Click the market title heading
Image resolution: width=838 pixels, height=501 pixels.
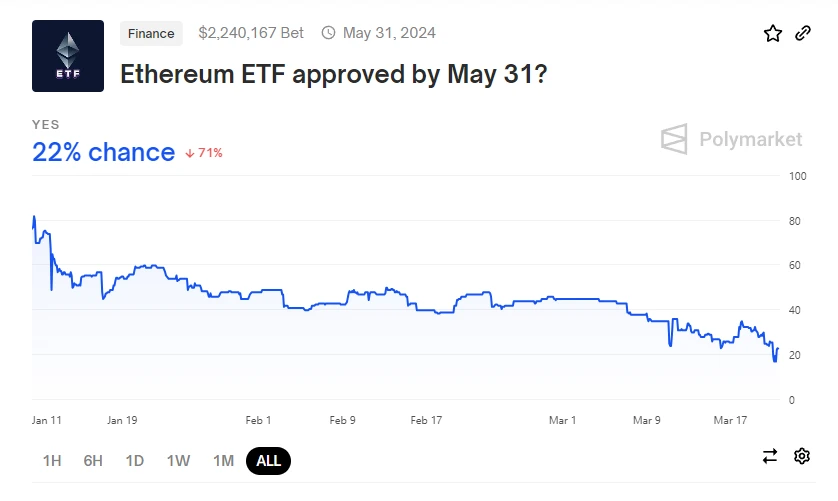(x=333, y=74)
